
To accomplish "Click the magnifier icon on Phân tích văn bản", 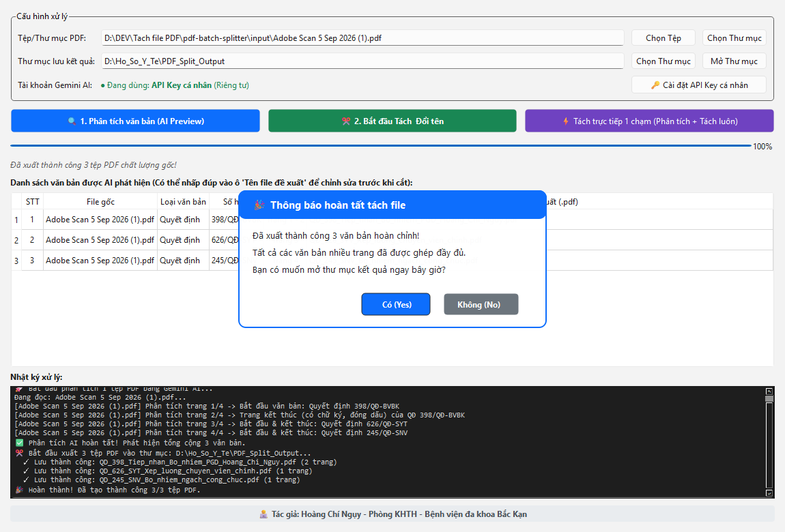I will coord(72,121).
